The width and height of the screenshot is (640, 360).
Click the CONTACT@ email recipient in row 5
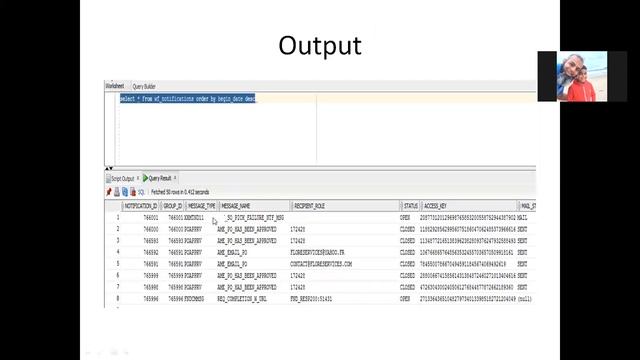pos(321,264)
